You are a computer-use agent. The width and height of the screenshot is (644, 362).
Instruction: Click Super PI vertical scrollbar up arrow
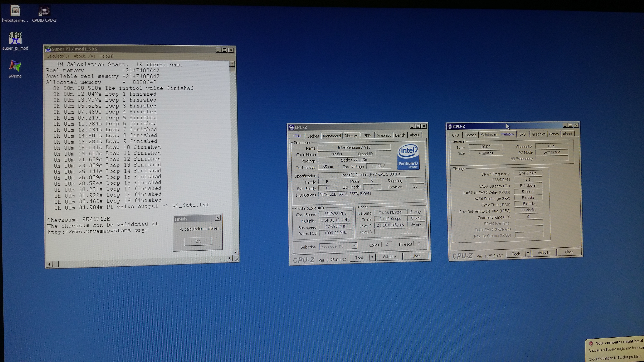coord(232,64)
